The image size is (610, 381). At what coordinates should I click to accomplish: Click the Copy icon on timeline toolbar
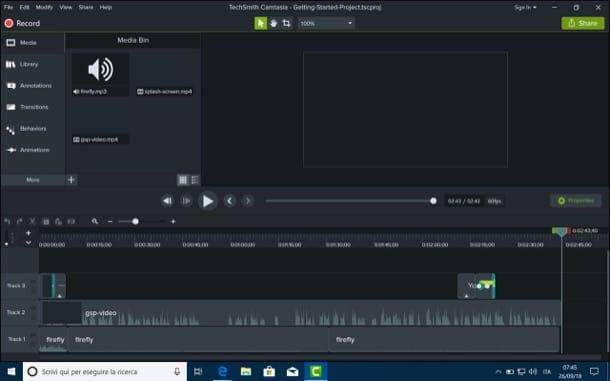(46, 221)
